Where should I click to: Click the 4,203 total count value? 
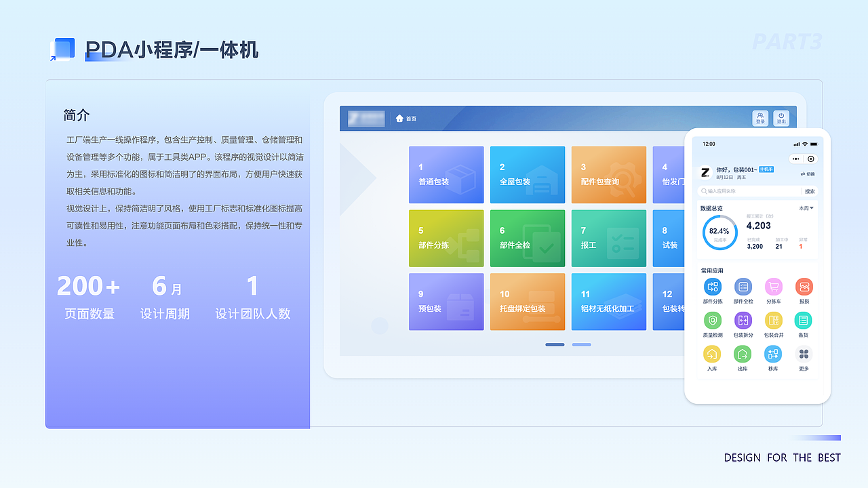coord(758,226)
